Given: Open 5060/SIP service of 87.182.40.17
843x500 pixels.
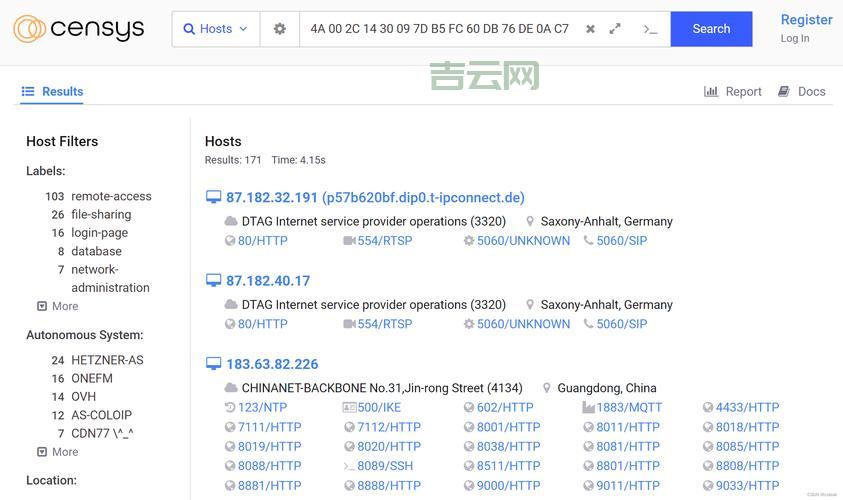Looking at the screenshot, I should click(x=621, y=324).
